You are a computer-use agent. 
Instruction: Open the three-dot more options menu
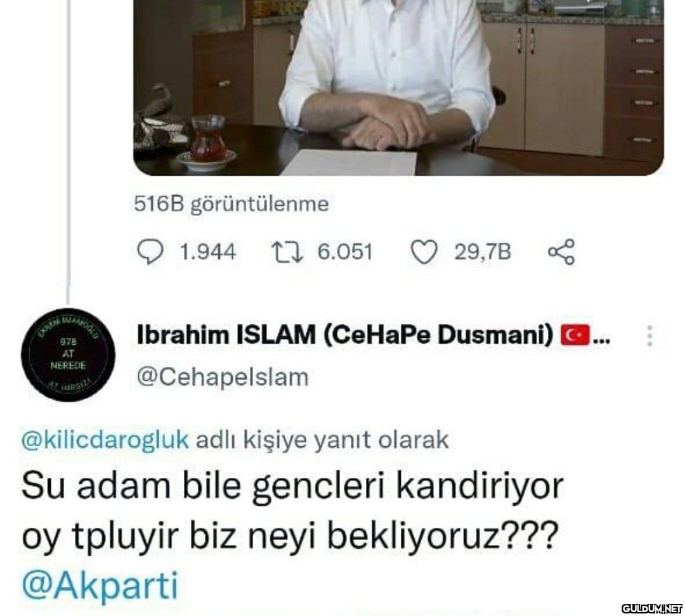(649, 336)
